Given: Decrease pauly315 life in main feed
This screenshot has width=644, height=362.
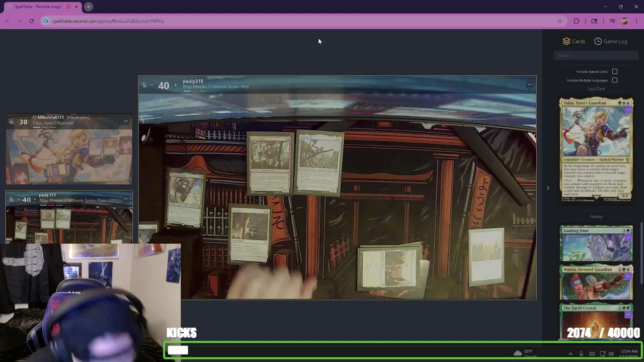Looking at the screenshot, I should (x=151, y=85).
